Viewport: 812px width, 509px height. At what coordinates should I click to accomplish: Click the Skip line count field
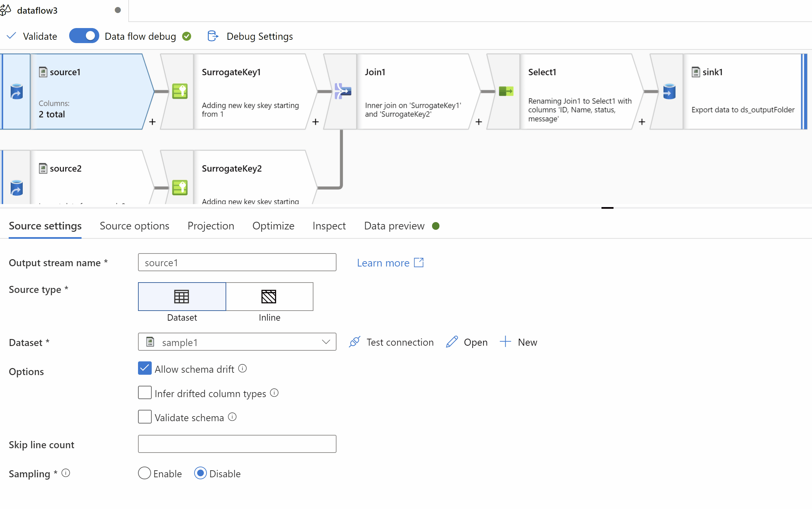(x=237, y=444)
